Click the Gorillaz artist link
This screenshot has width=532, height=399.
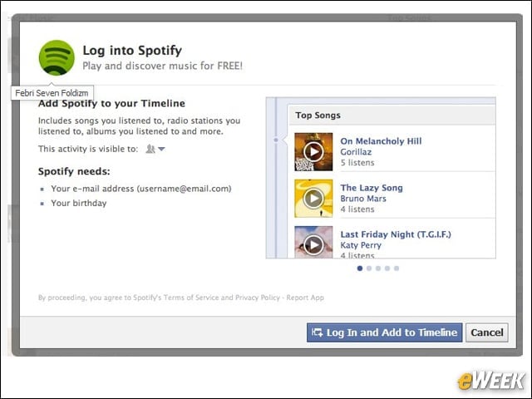(356, 152)
